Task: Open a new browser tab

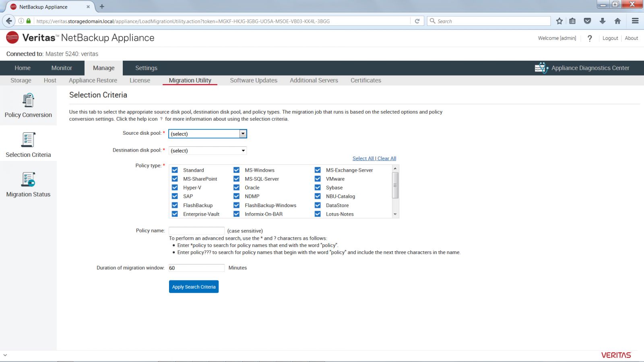Action: [x=102, y=6]
